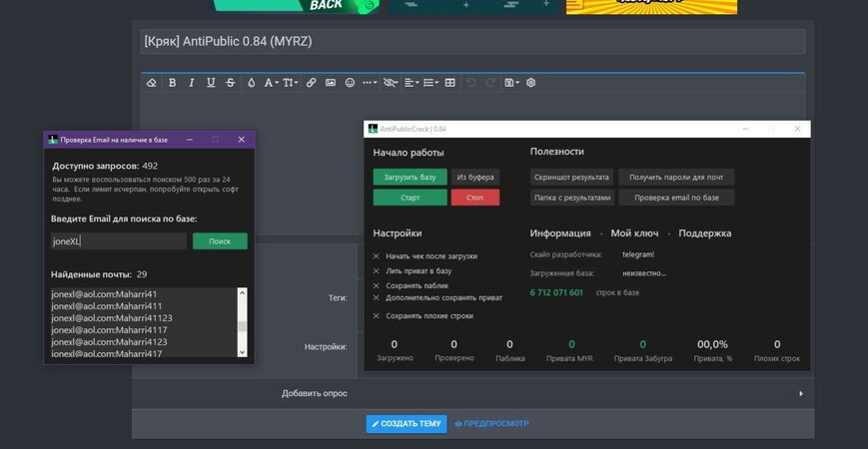Image resolution: width=868 pixels, height=449 pixels.
Task: Switch to the Поддержка tab
Action: pyautogui.click(x=705, y=233)
